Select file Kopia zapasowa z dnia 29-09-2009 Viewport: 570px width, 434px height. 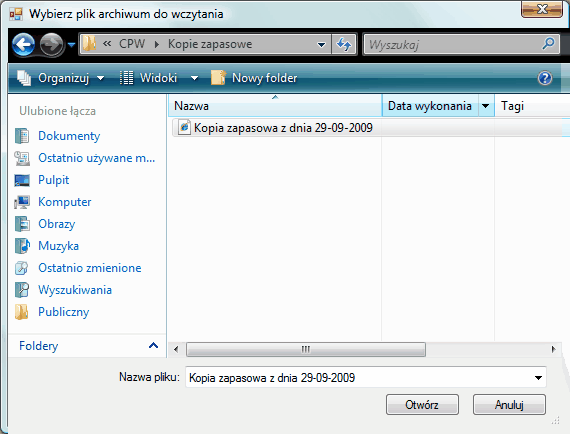283,128
